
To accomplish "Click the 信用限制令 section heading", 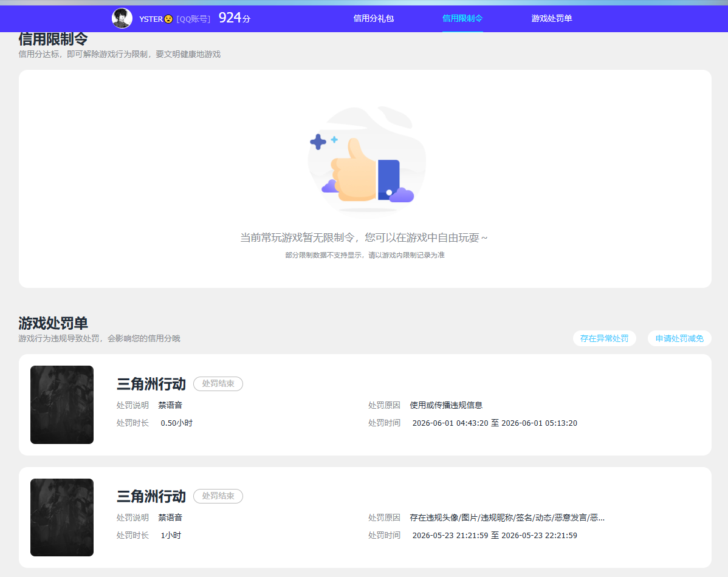I will [x=53, y=38].
